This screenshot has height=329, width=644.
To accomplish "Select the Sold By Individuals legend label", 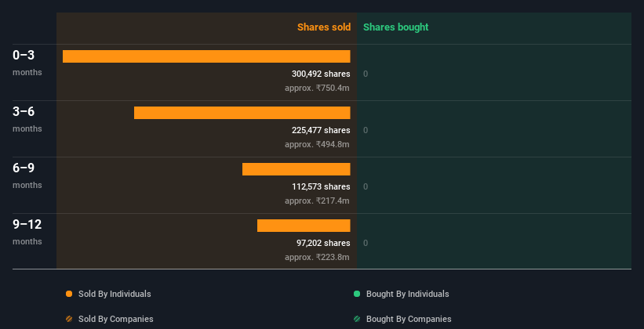I will (115, 294).
